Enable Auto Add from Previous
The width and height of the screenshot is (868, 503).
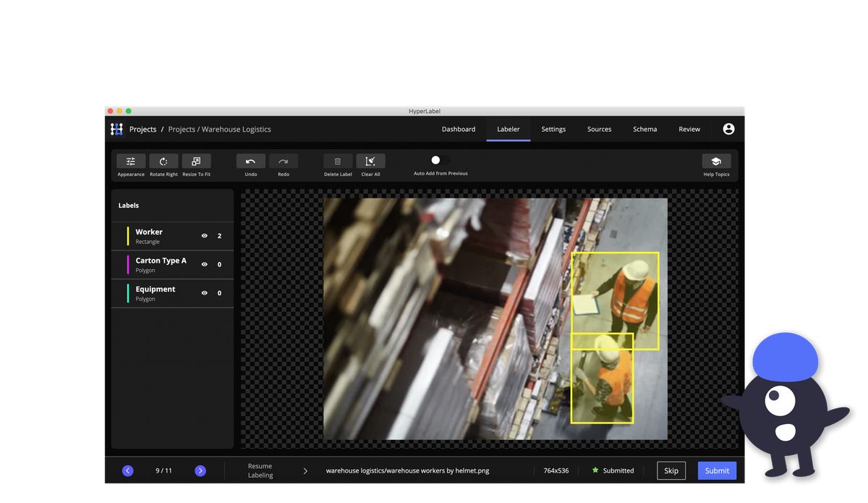pos(435,160)
